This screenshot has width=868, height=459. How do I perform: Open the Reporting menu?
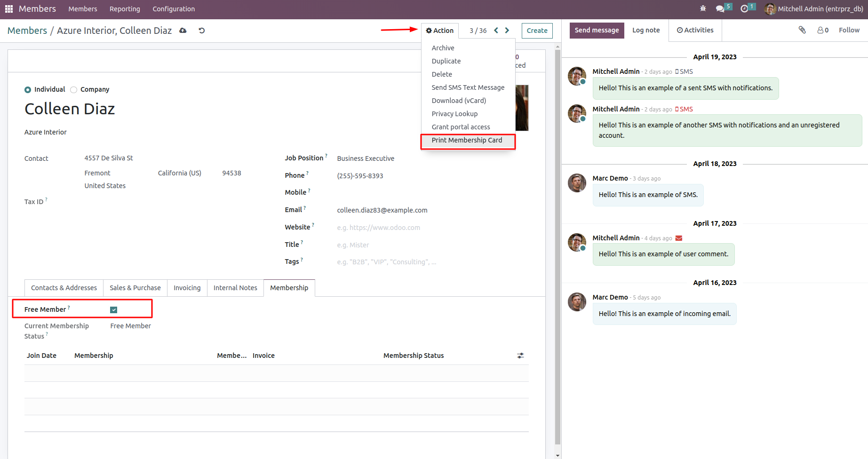[x=125, y=9]
